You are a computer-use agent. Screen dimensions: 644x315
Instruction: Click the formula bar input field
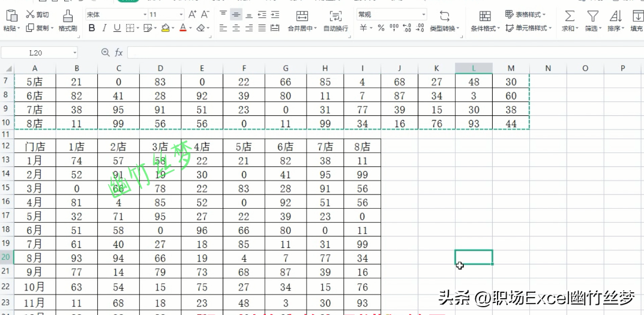(x=385, y=53)
